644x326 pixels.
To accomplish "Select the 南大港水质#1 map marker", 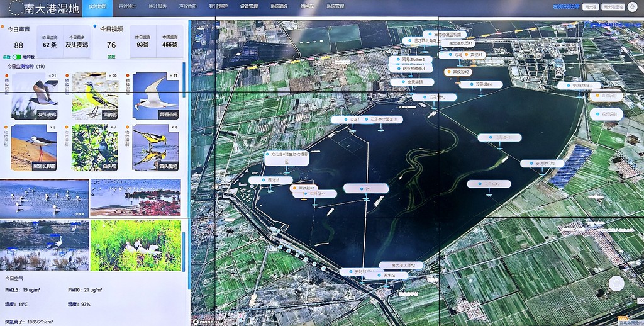I will tap(458, 43).
